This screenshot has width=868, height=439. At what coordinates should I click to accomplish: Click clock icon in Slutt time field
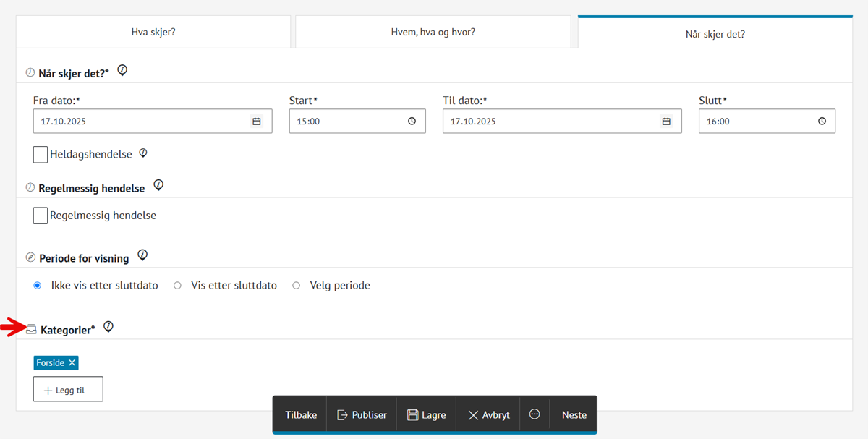click(822, 122)
